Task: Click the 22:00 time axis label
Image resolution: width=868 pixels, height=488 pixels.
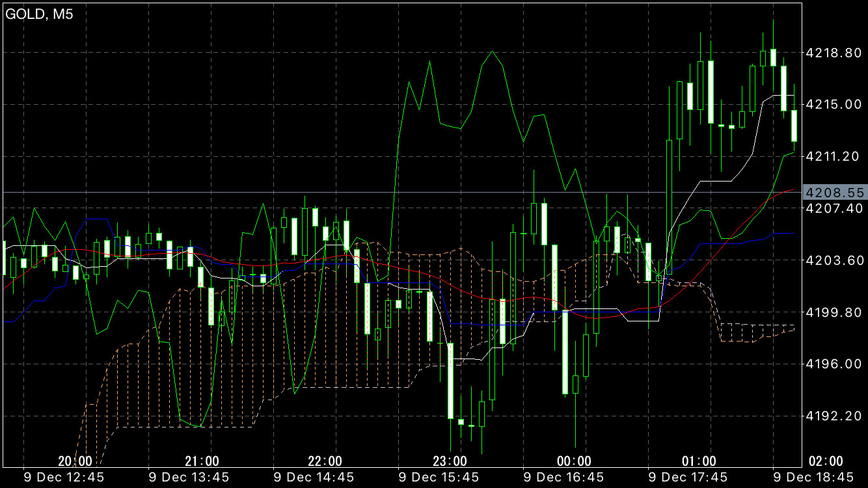Action: tap(325, 461)
